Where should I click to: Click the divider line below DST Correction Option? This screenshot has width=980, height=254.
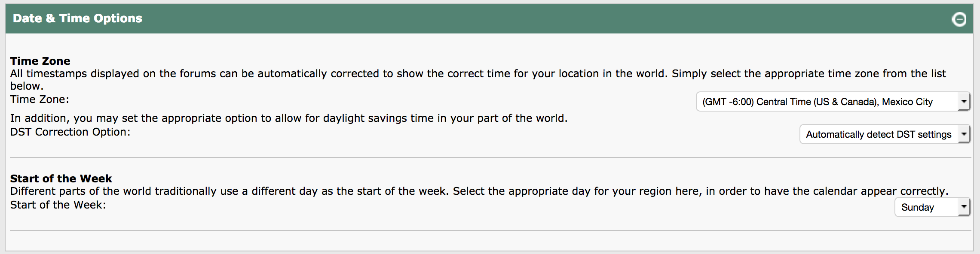[x=490, y=157]
